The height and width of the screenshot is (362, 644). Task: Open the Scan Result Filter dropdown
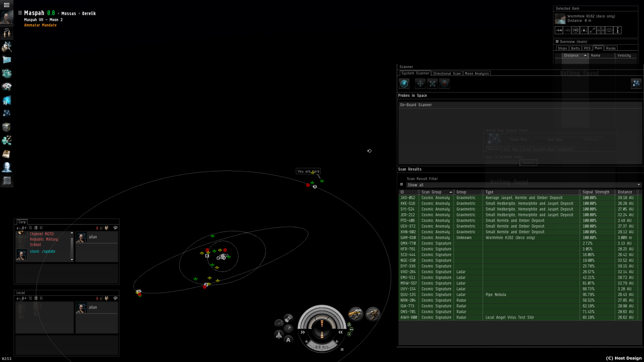click(524, 185)
